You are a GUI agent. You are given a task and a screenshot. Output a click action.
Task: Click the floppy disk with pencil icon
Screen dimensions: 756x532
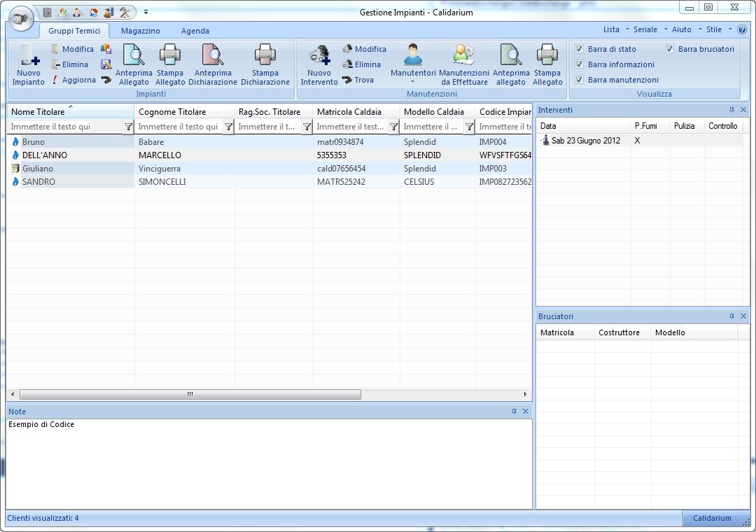click(x=106, y=64)
